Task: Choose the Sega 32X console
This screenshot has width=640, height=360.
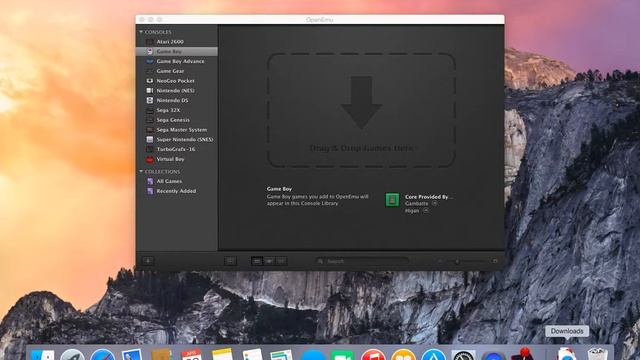Action: (176, 110)
